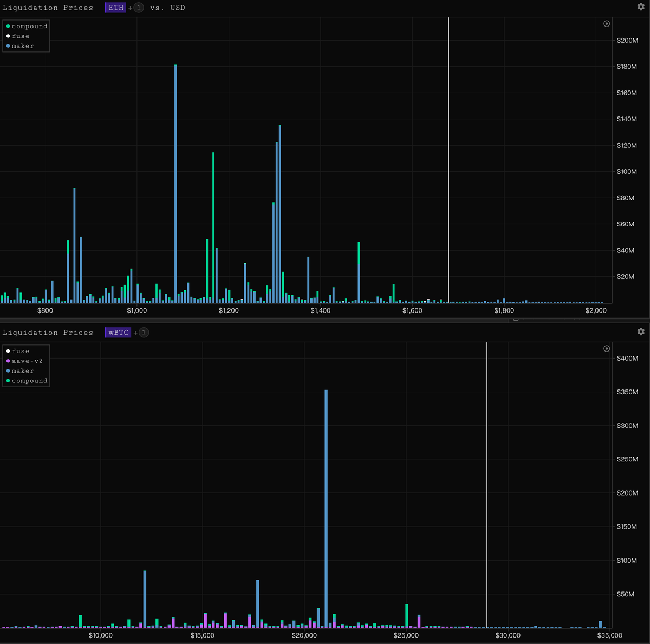Toggle maker series in wBTC legend
This screenshot has width=650, height=644.
pos(20,371)
